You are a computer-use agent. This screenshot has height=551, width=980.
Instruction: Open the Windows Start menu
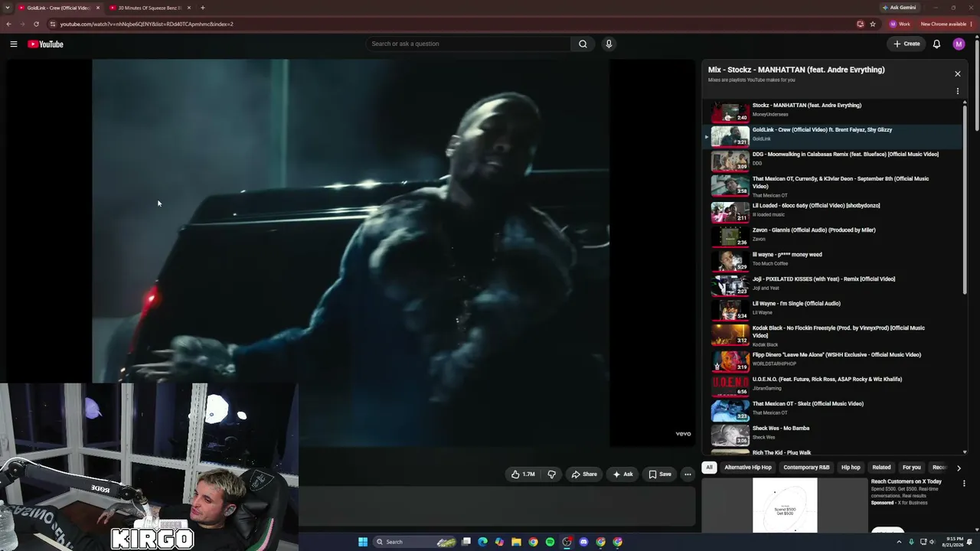(363, 542)
